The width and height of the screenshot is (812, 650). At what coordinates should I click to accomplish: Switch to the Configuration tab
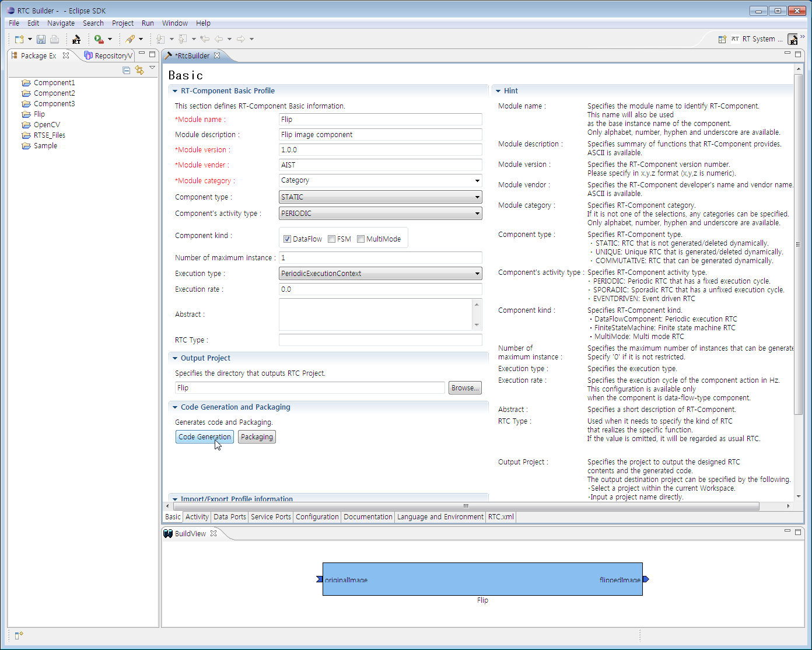pos(317,517)
